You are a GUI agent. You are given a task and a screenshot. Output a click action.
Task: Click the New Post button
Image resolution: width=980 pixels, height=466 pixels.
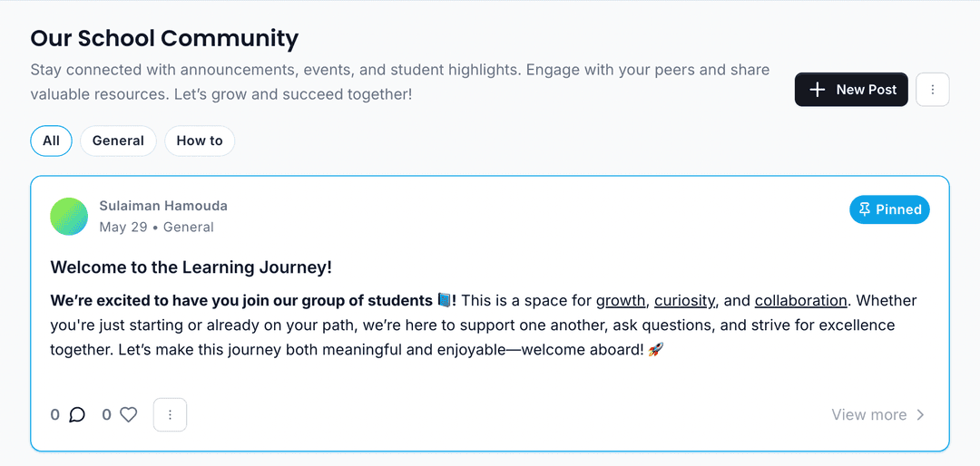(x=851, y=90)
